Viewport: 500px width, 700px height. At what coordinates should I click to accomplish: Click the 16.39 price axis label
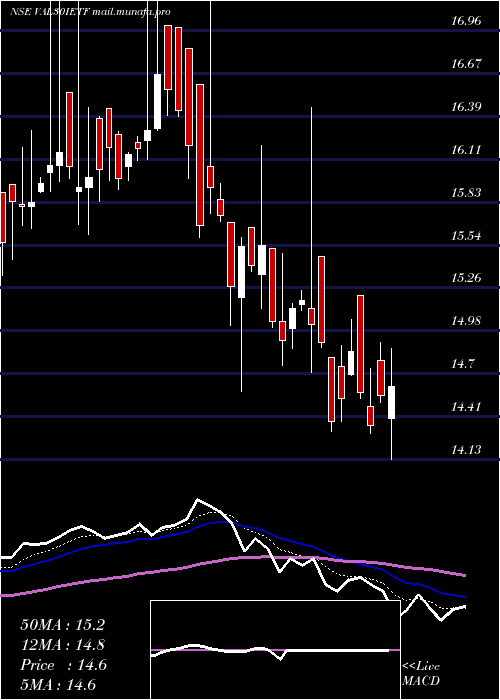(x=466, y=107)
